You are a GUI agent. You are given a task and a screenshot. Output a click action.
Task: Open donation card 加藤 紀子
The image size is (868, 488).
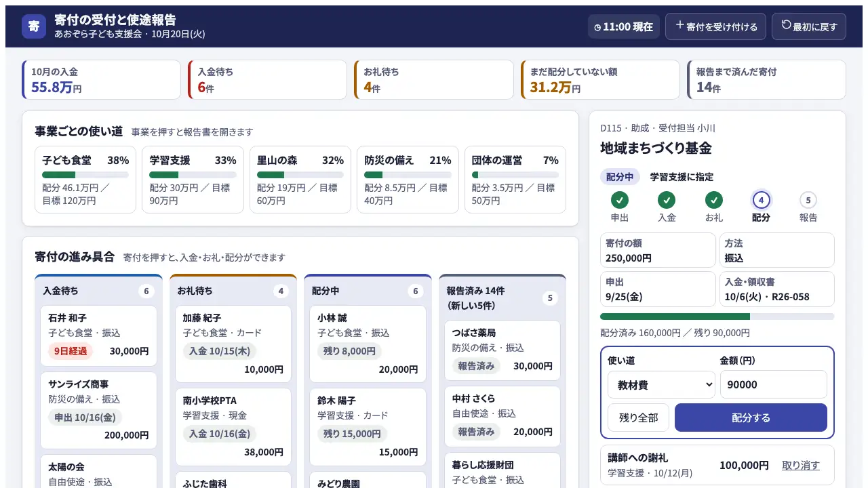tap(233, 344)
